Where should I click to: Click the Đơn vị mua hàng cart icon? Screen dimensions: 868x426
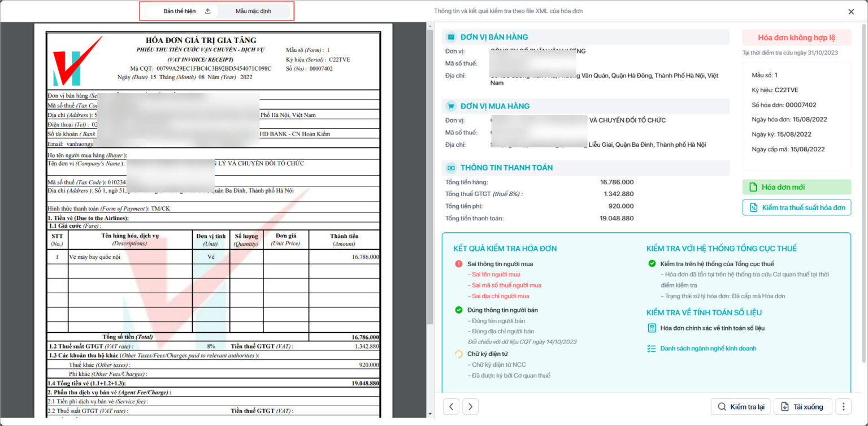tap(451, 106)
